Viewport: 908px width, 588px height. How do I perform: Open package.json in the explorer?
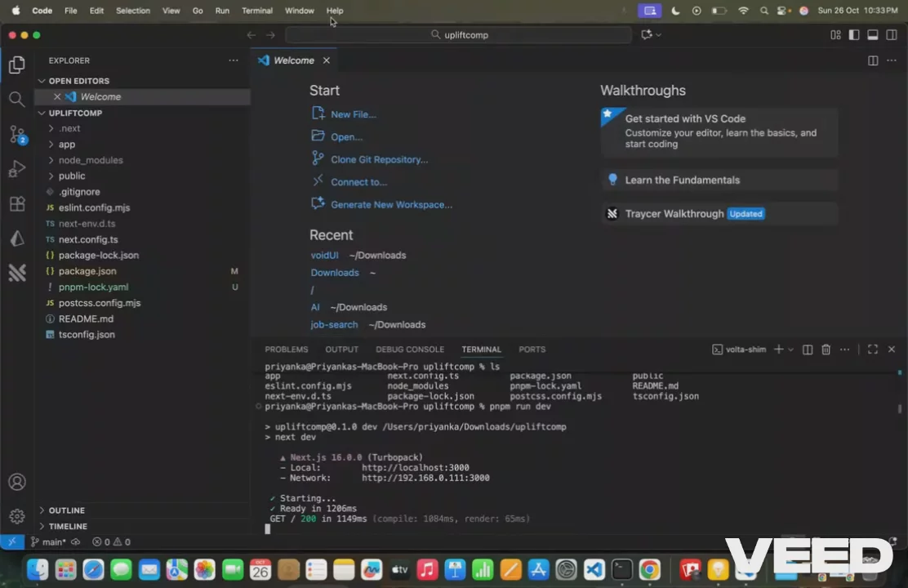click(x=87, y=271)
